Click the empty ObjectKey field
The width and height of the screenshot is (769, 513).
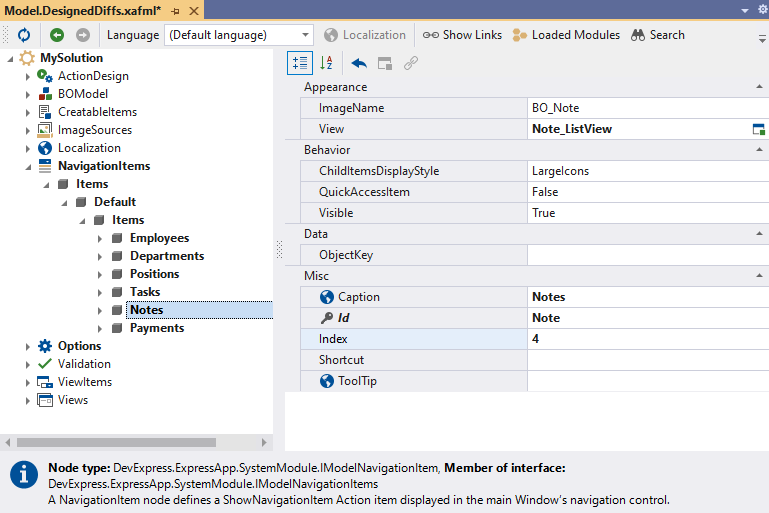(647, 255)
